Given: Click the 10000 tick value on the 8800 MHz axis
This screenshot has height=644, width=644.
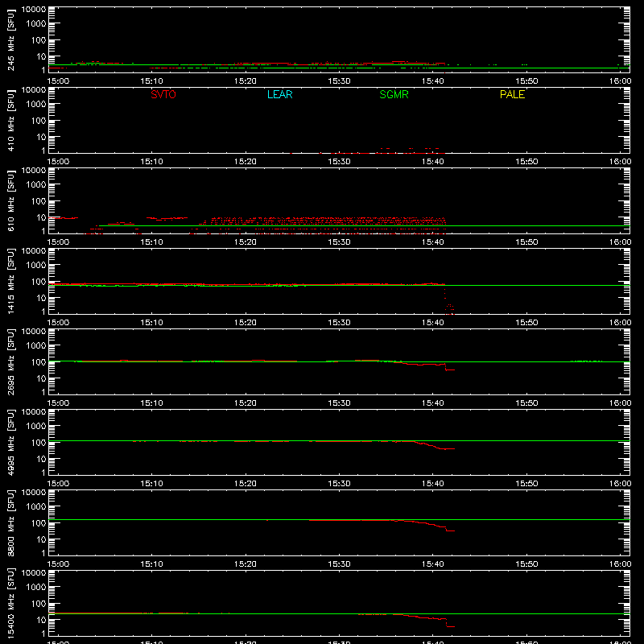Looking at the screenshot, I should click(34, 493).
